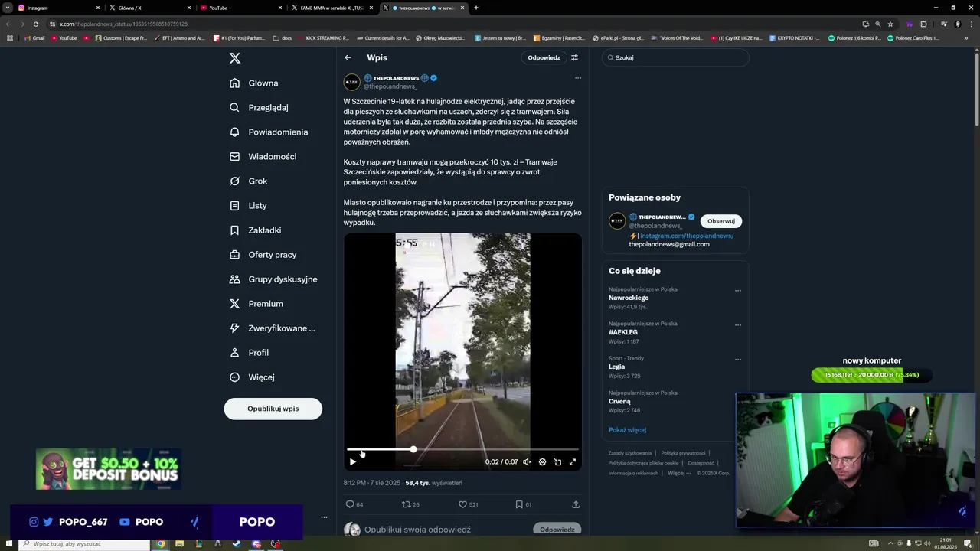Click the Windows taskbar search box
Viewport: 980px width, 551px height.
(x=84, y=544)
